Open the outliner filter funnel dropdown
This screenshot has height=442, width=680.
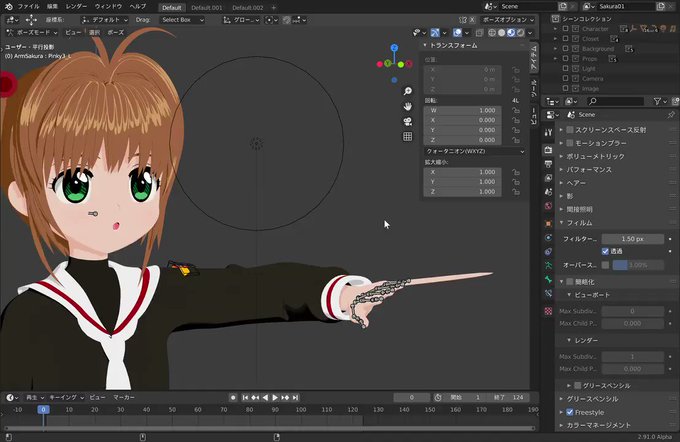[x=660, y=101]
